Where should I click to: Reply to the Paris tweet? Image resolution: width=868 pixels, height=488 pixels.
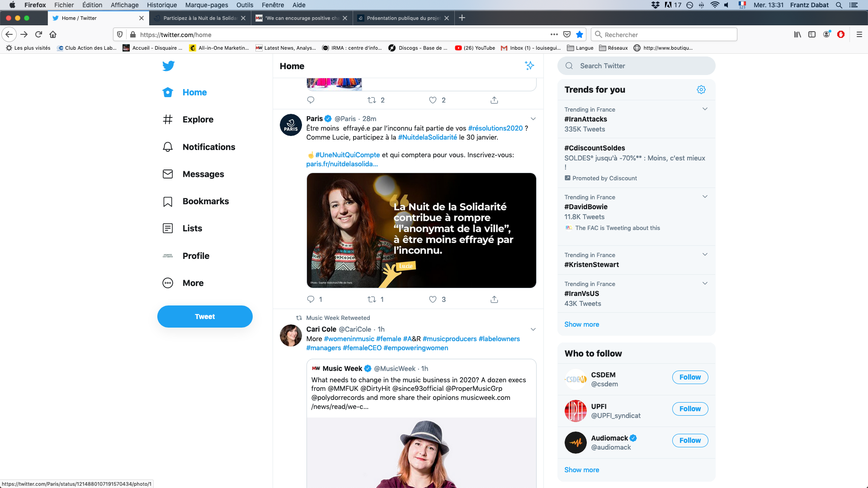[311, 299]
